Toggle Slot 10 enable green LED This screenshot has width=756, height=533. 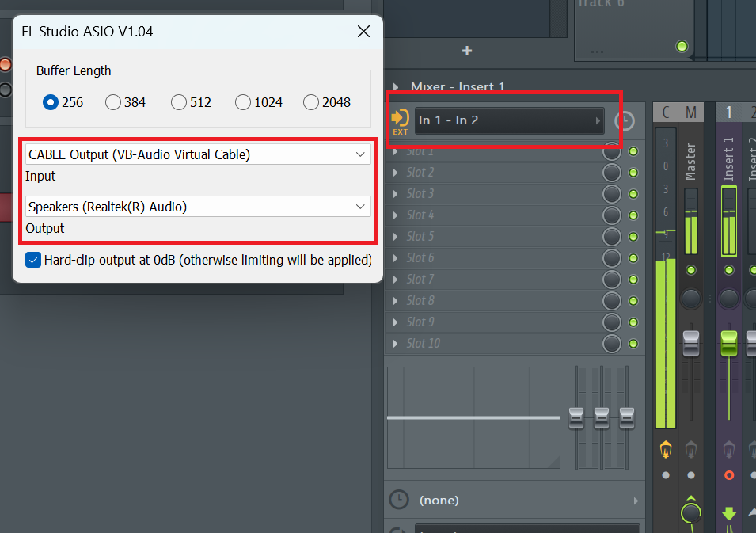(633, 344)
